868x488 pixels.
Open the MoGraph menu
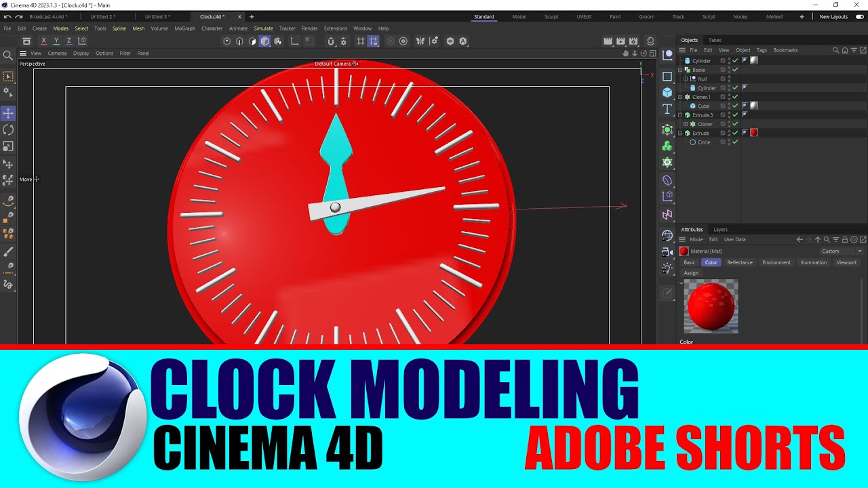click(x=184, y=28)
